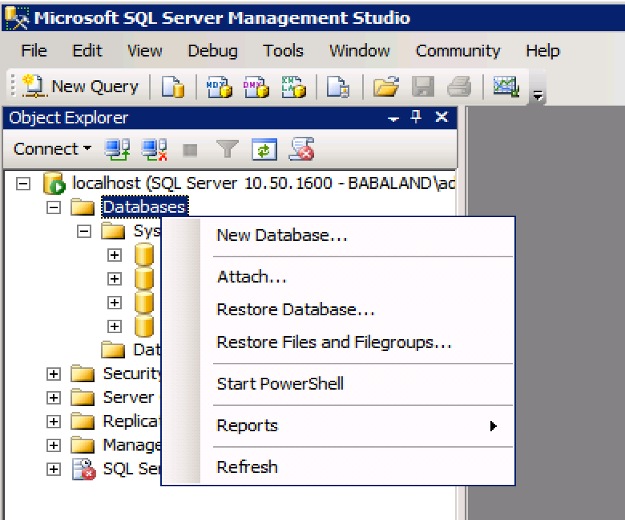Screen dimensions: 625x520
Task: Click the Analysis Services XMLA Query icon
Action: [293, 86]
